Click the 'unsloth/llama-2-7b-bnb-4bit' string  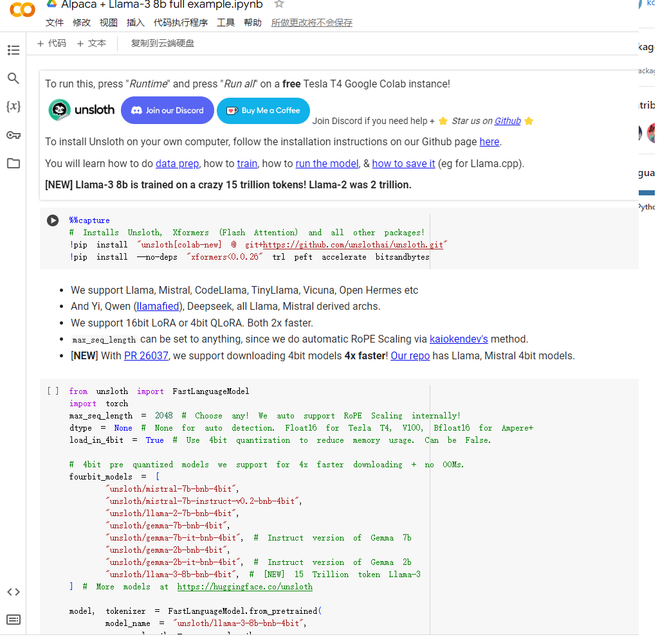tap(172, 514)
